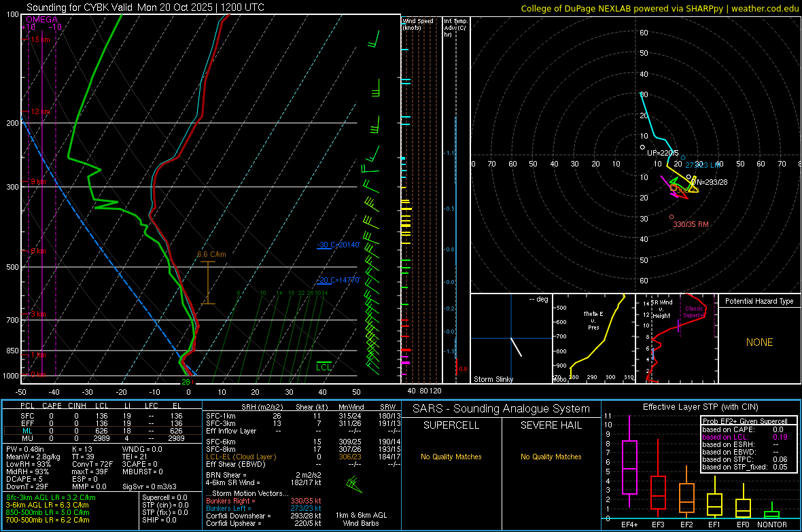This screenshot has width=802, height=532.
Task: Click the Effective Layer STP (with CIN) title
Action: tap(700, 407)
